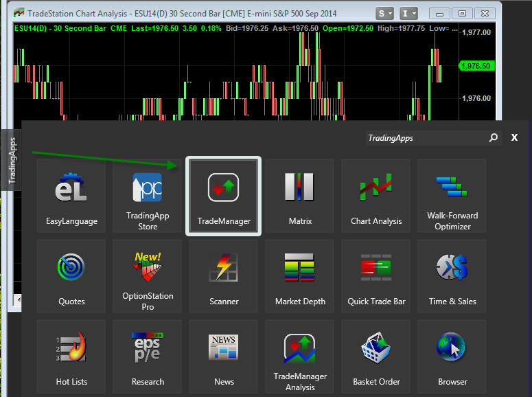Click the search magnifier icon

coord(493,138)
